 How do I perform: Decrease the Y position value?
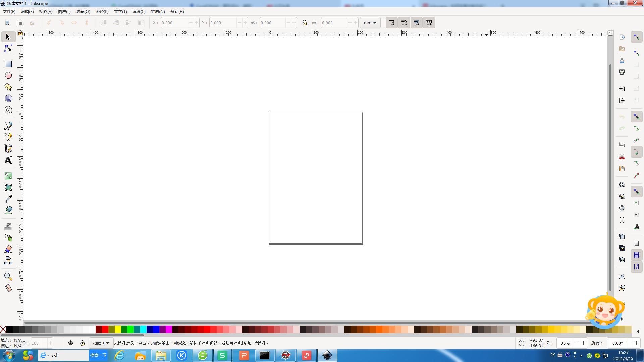239,23
